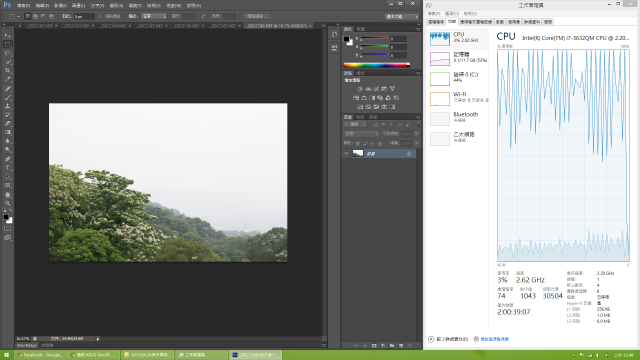Toggle layer filtering switch in Layers panel
640x360 pixels.
tap(417, 124)
